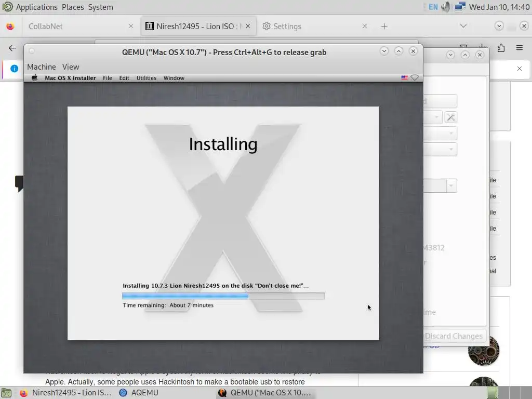Go back with the Firefox back arrow
The image size is (532, 399).
(x=12, y=48)
